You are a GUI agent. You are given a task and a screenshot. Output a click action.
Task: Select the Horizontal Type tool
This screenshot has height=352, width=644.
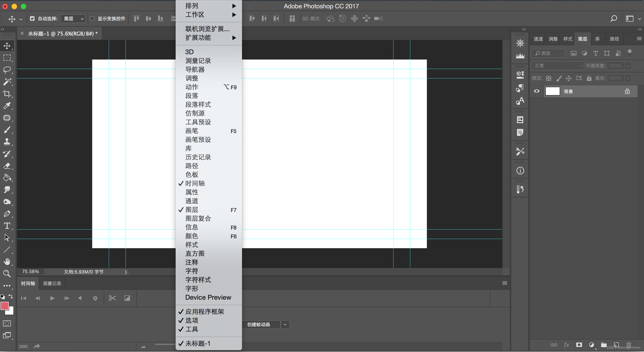point(7,226)
